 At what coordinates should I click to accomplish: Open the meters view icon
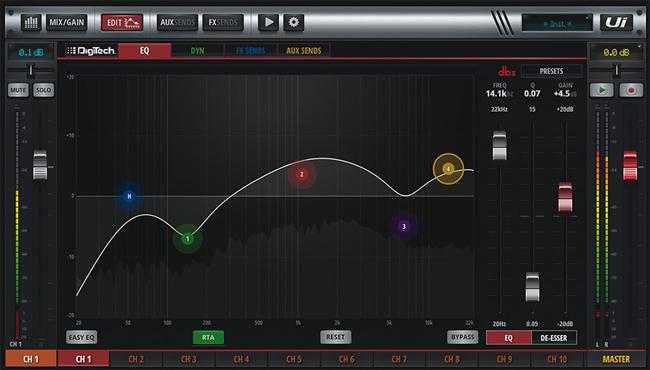click(31, 22)
